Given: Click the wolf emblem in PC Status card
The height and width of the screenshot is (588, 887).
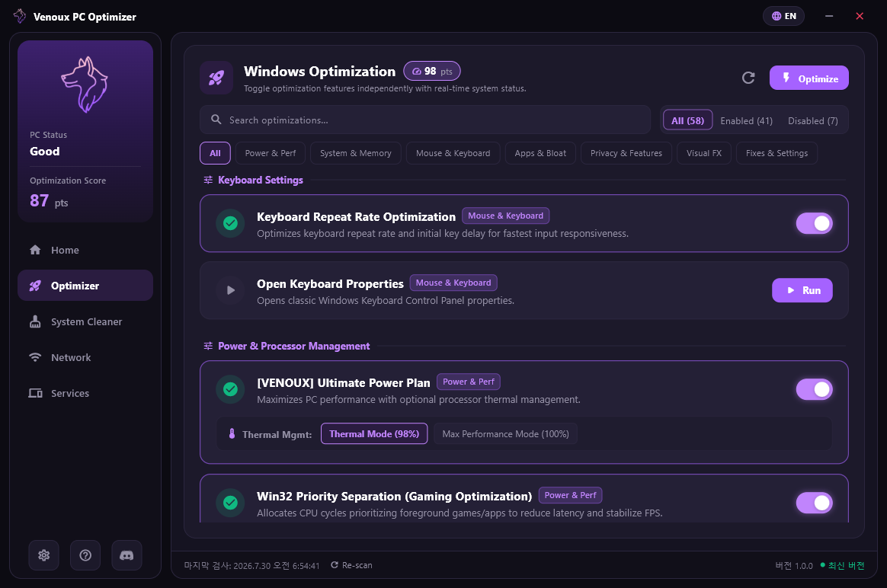Looking at the screenshot, I should click(85, 85).
